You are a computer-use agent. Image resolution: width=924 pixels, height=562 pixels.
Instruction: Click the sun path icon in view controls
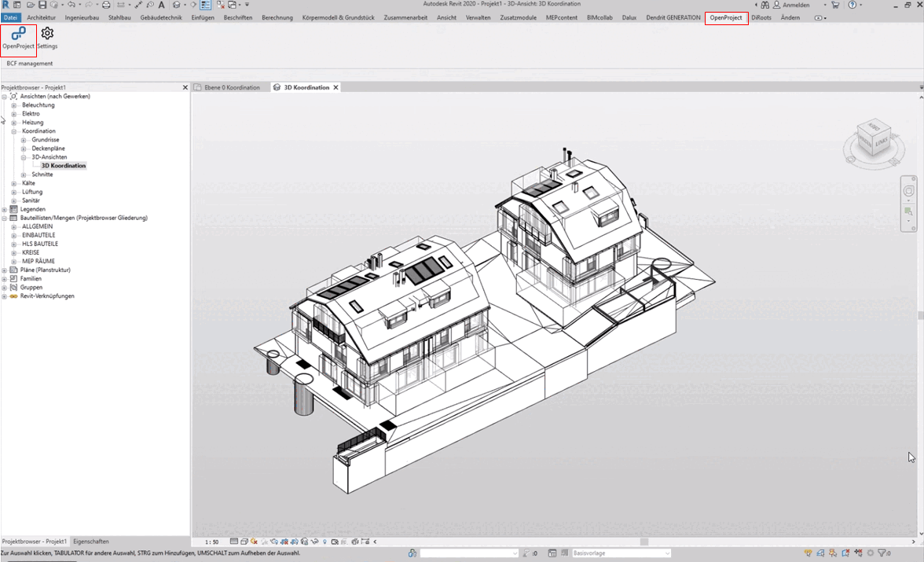pyautogui.click(x=254, y=542)
